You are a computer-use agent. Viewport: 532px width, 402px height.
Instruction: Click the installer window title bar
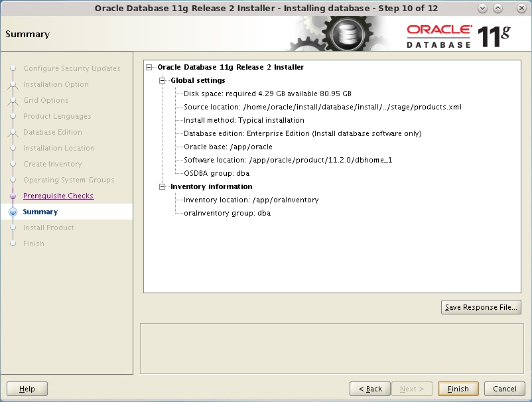[266, 8]
